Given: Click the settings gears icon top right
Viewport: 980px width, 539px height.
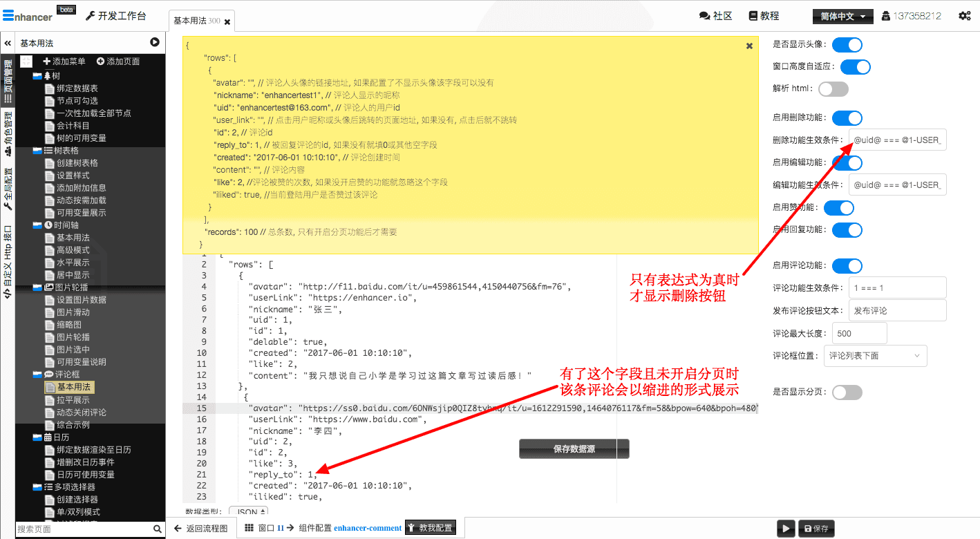Looking at the screenshot, I should click(964, 16).
